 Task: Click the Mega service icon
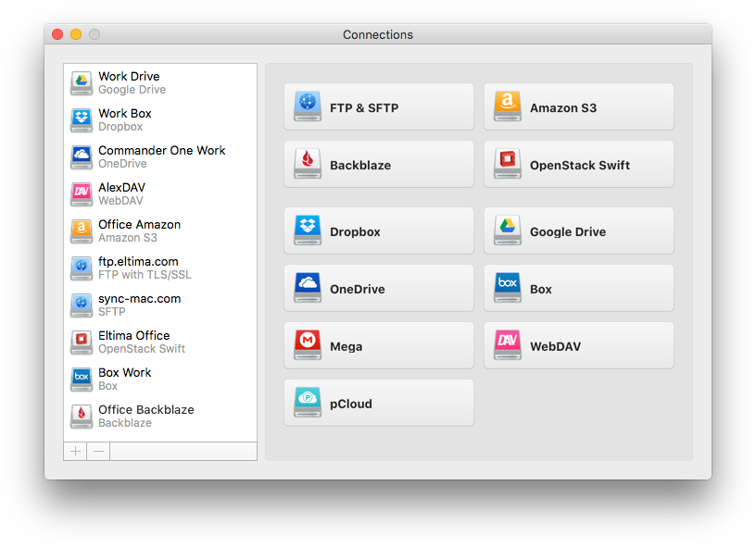(x=307, y=345)
